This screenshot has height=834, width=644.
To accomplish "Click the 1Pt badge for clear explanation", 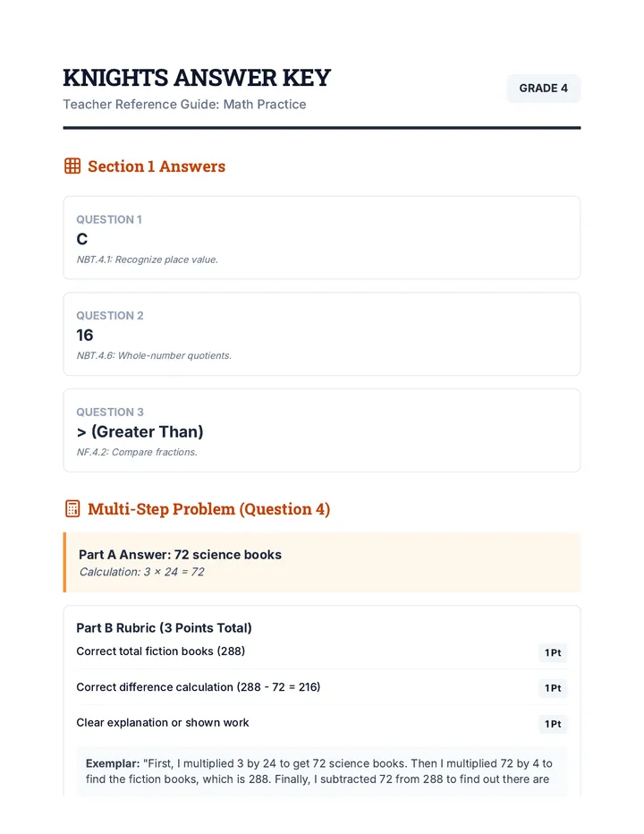I will tap(553, 724).
